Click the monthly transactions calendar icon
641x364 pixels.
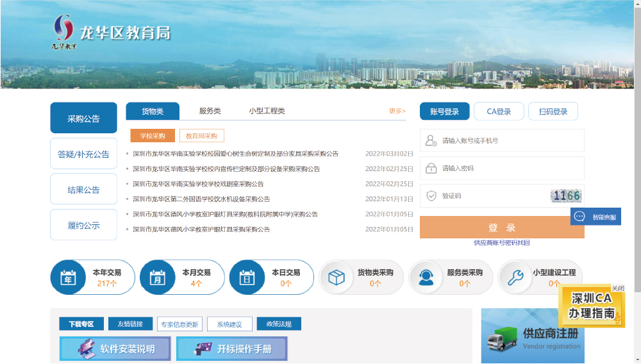click(x=157, y=277)
